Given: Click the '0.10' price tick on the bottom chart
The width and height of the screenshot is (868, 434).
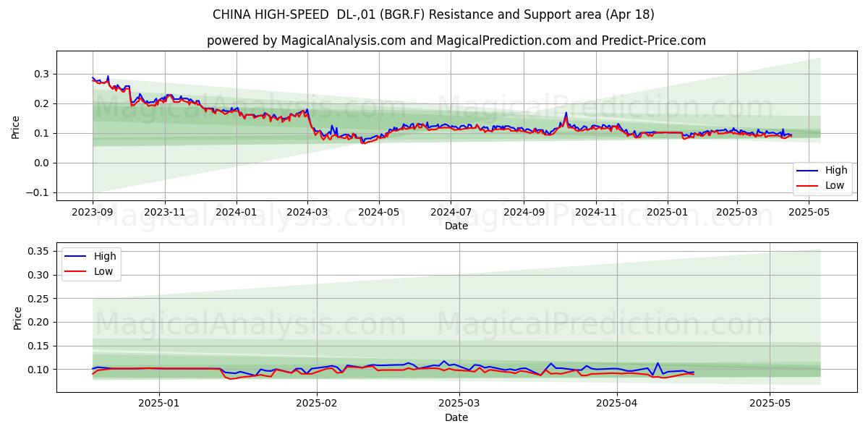Looking at the screenshot, I should pos(38,370).
